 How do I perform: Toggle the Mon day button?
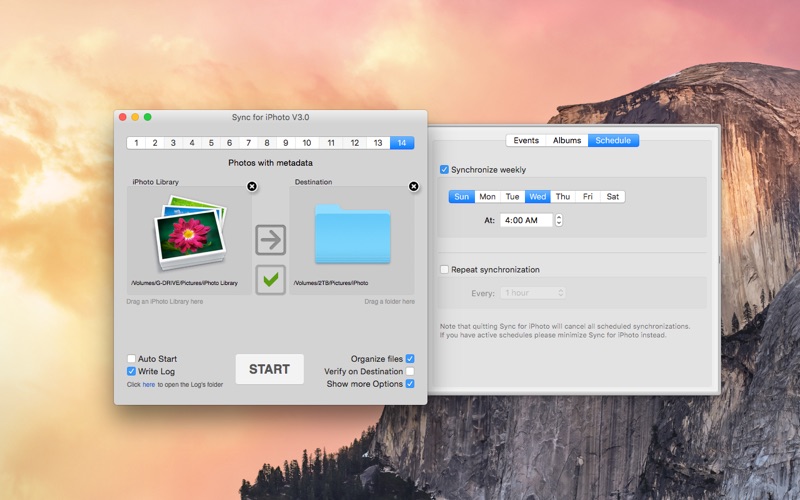point(487,196)
